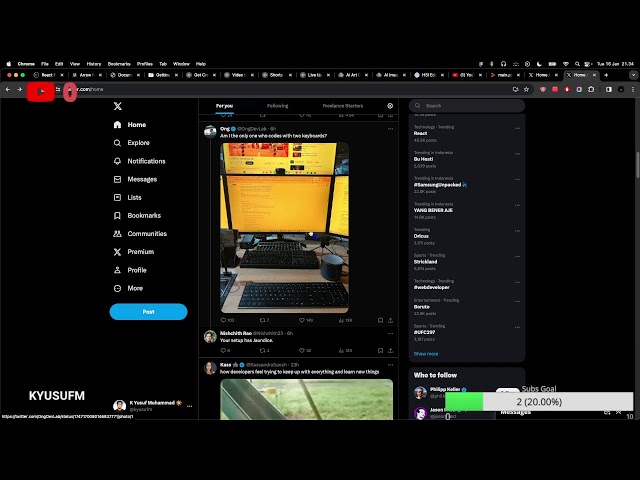This screenshot has height=480, width=640.
Task: Open Communities in the X sidebar
Action: [140, 233]
